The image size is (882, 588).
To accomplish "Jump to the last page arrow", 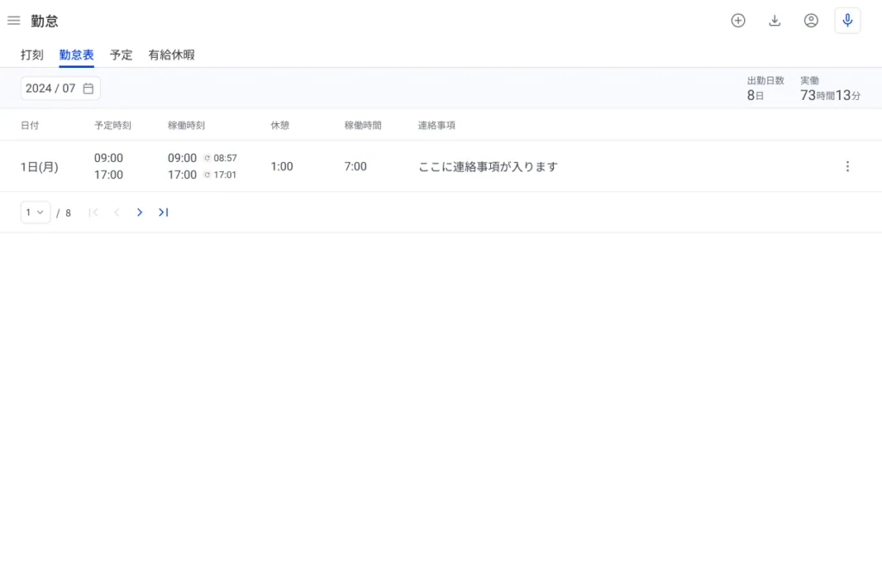I will pyautogui.click(x=163, y=213).
